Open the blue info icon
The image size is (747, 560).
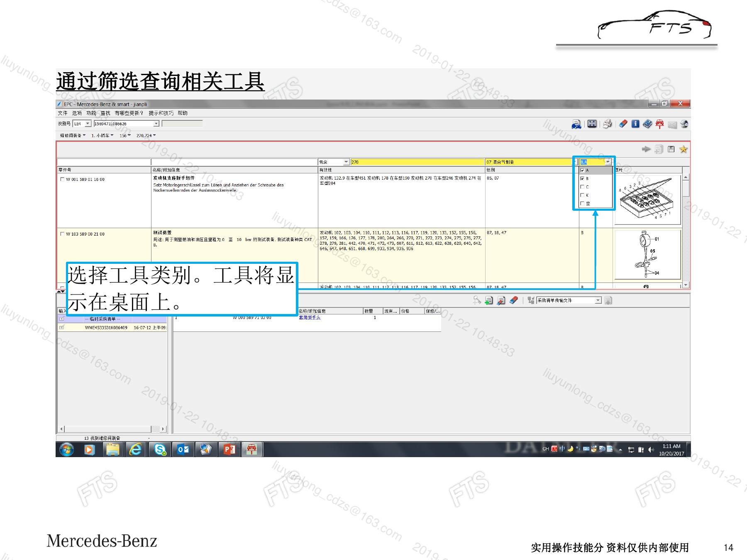coord(635,124)
